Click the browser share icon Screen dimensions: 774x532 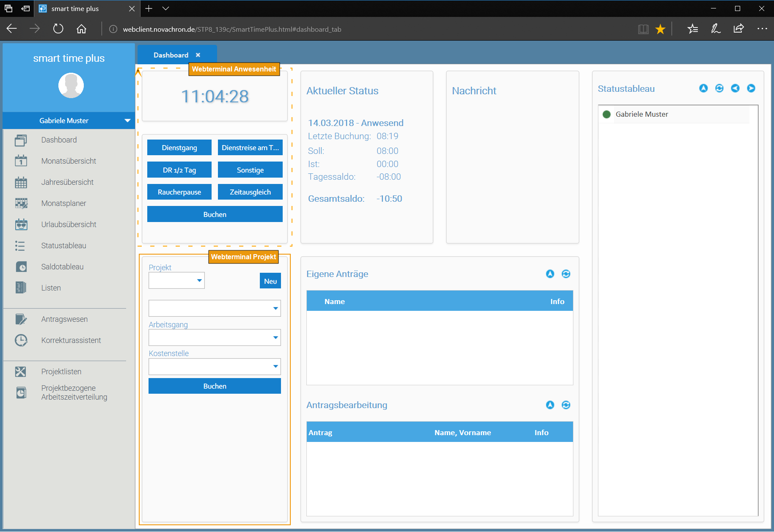click(x=738, y=29)
